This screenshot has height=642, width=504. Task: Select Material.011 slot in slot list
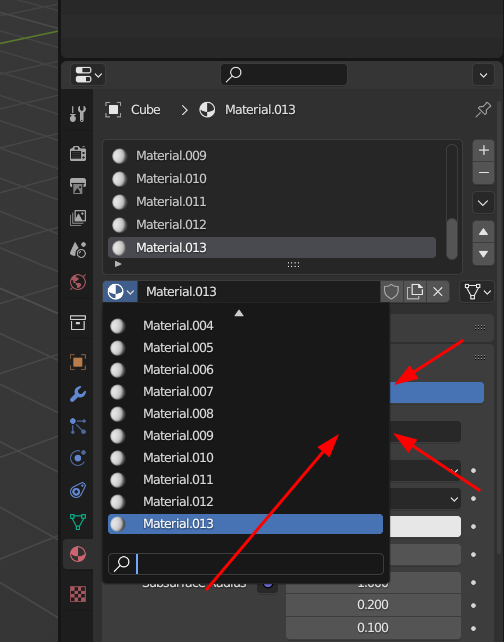(x=272, y=201)
